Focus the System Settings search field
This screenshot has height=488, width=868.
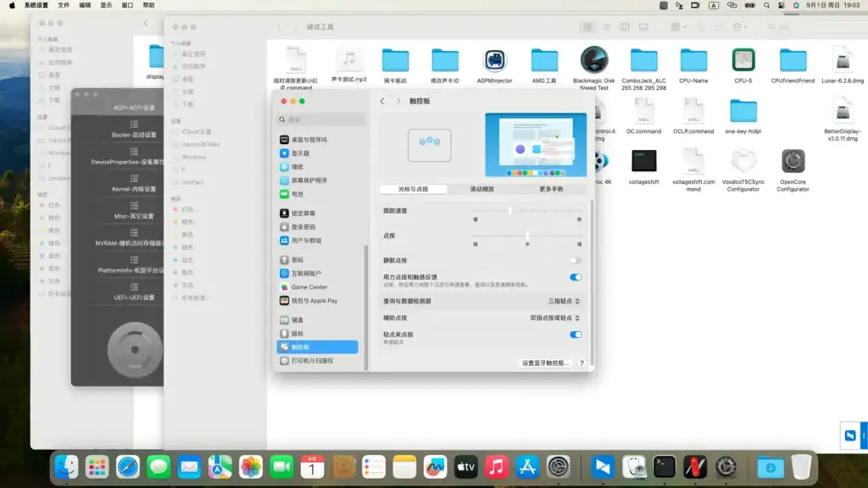(321, 119)
